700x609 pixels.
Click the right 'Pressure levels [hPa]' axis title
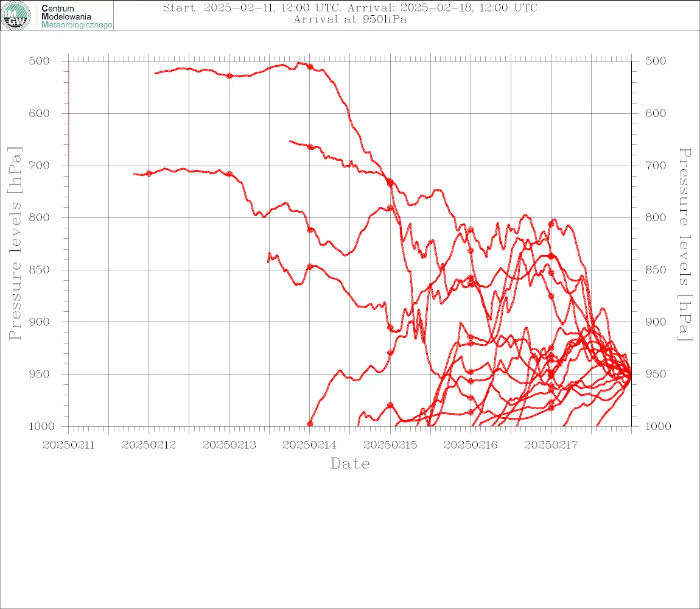coord(685,244)
